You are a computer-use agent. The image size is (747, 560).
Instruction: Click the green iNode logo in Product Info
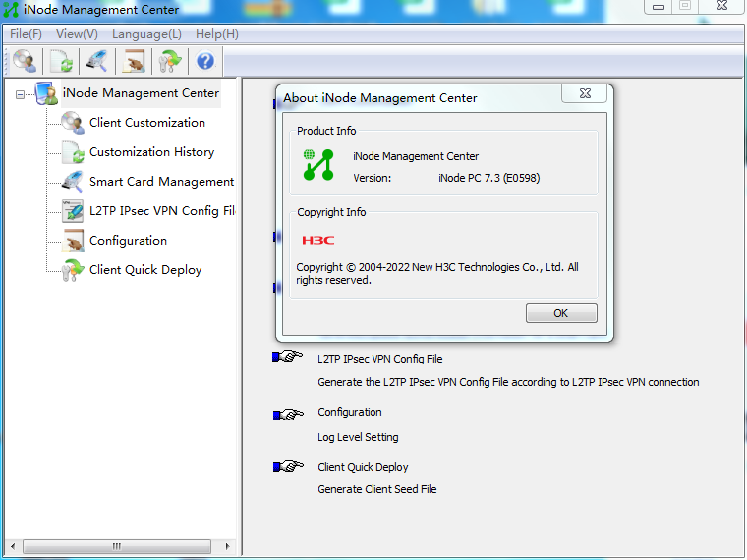[317, 165]
